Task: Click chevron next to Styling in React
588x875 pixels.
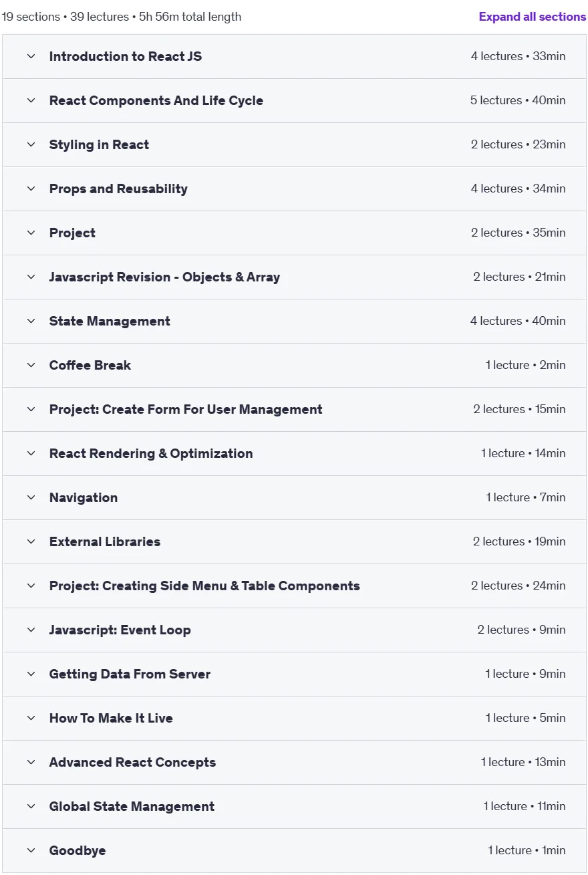Action: coord(31,144)
